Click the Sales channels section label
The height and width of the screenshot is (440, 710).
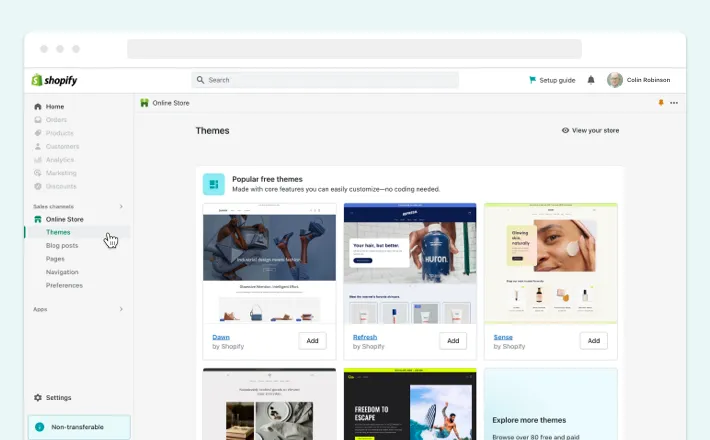(x=53, y=206)
